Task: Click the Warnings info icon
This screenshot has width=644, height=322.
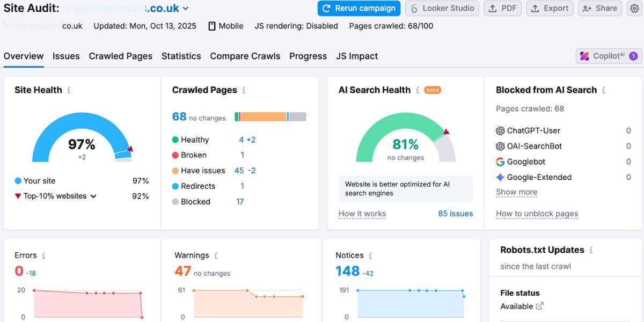Action: [x=216, y=255]
